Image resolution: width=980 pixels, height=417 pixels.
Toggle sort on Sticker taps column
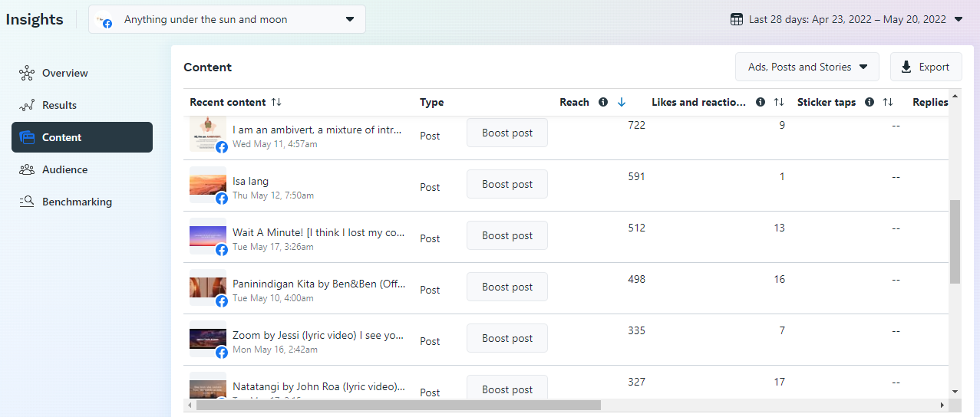(888, 103)
